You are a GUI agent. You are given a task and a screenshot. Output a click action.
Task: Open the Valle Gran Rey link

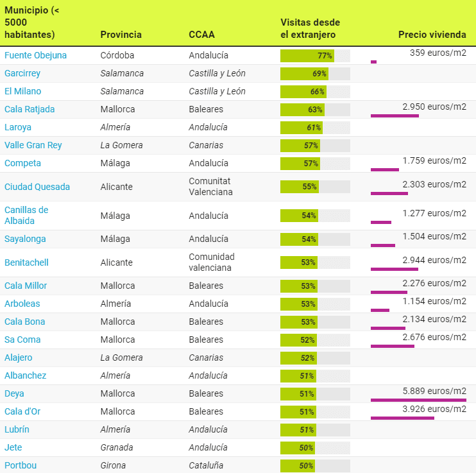click(x=33, y=145)
